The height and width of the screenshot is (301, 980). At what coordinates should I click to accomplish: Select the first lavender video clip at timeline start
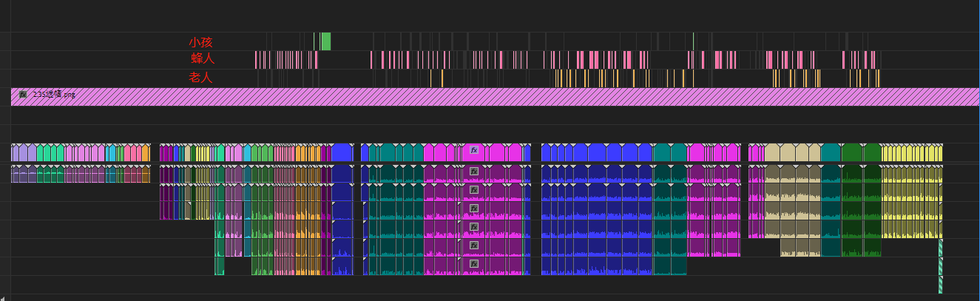point(15,154)
